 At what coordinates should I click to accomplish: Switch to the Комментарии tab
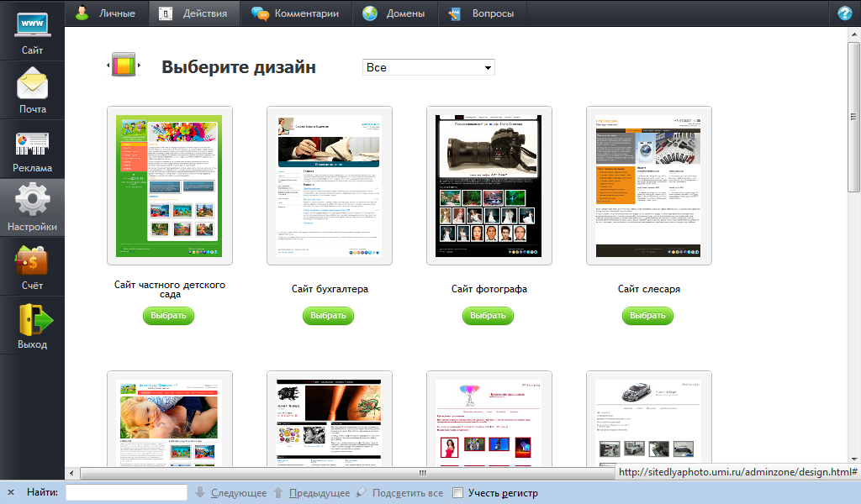(x=295, y=13)
